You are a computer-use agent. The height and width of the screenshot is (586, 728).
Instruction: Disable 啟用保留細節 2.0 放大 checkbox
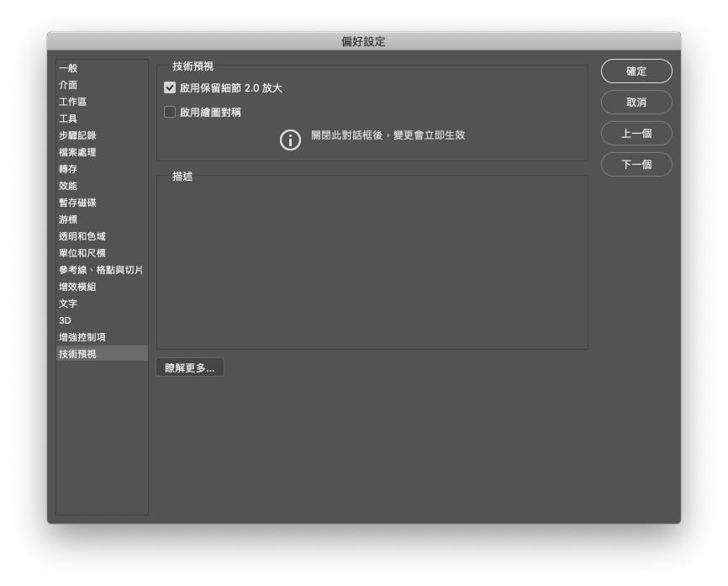(170, 87)
